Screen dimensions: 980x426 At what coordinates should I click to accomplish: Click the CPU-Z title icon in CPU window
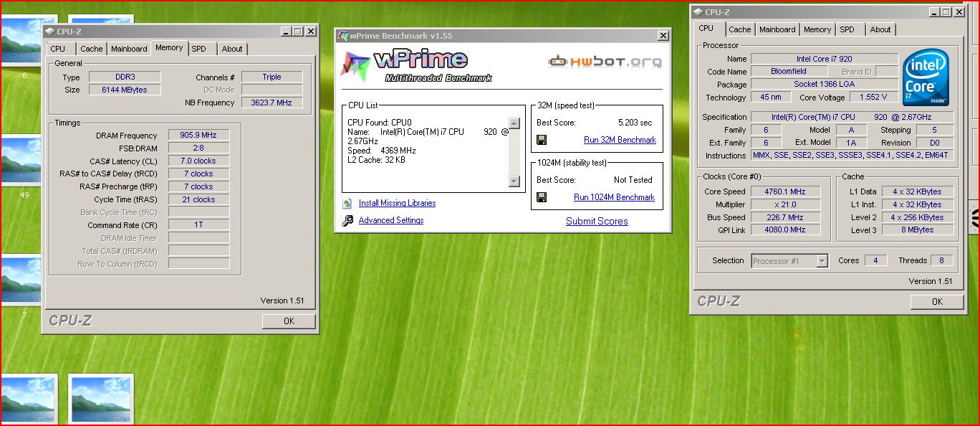(698, 12)
